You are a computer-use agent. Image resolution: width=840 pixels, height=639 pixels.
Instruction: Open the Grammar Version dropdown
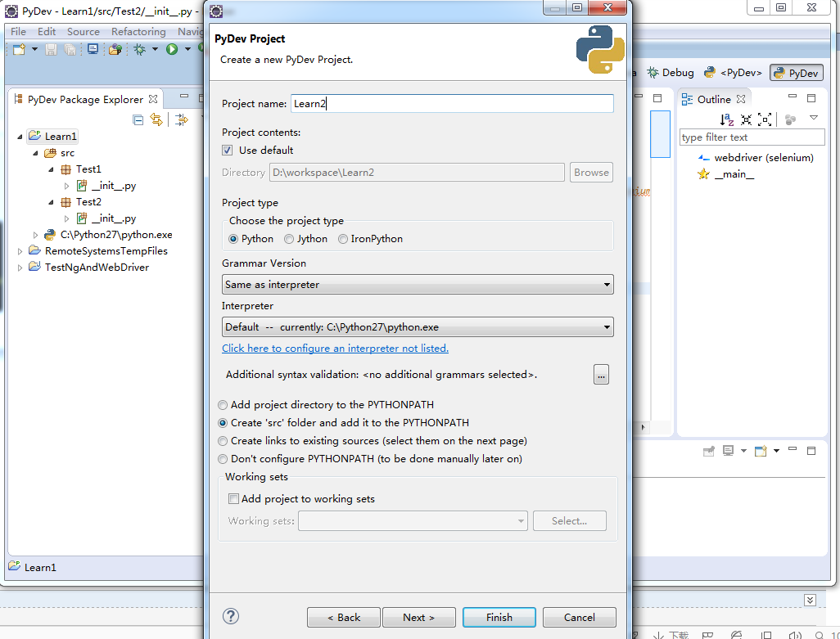point(418,285)
